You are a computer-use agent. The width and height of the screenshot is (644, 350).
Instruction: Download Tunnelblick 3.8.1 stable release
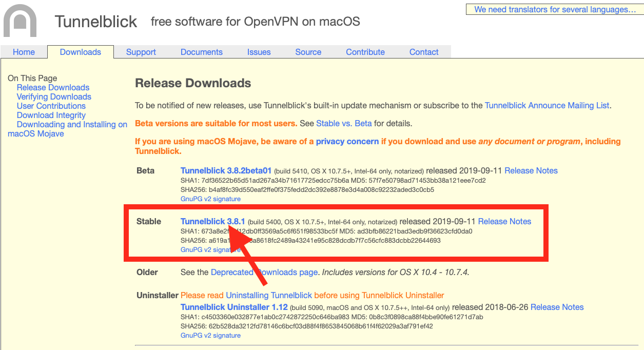[213, 221]
